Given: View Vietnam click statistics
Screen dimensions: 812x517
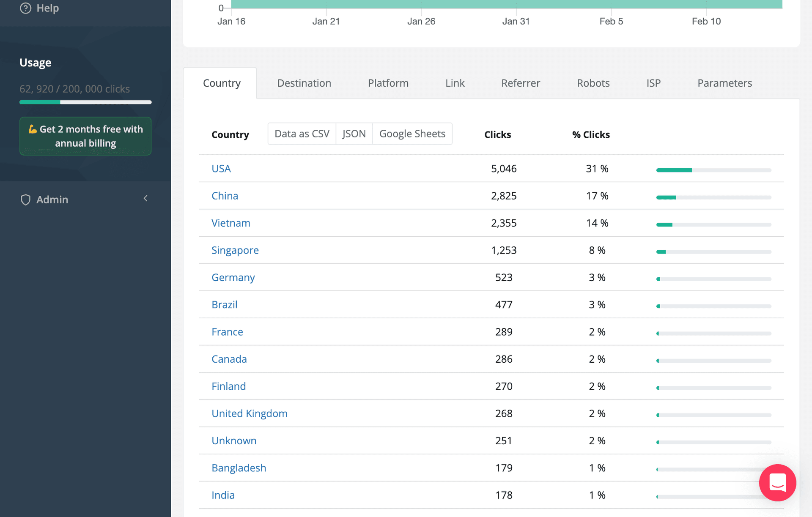Looking at the screenshot, I should (231, 223).
